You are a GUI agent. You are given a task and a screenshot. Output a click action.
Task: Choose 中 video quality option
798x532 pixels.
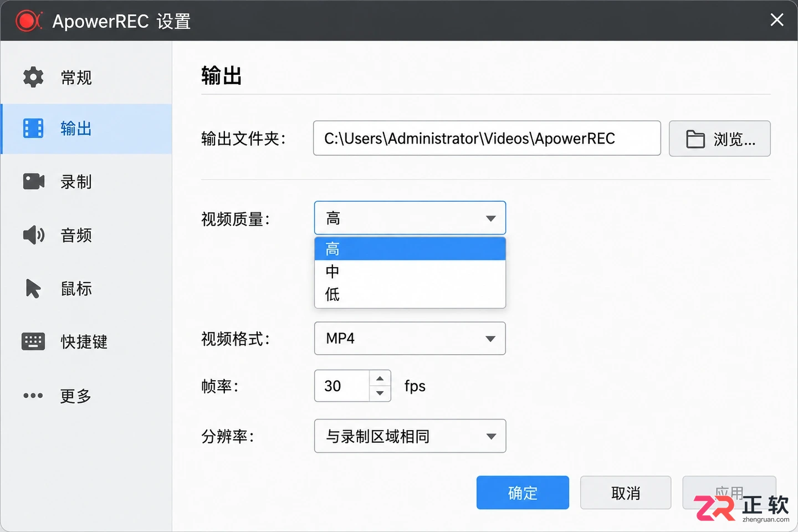click(x=410, y=272)
